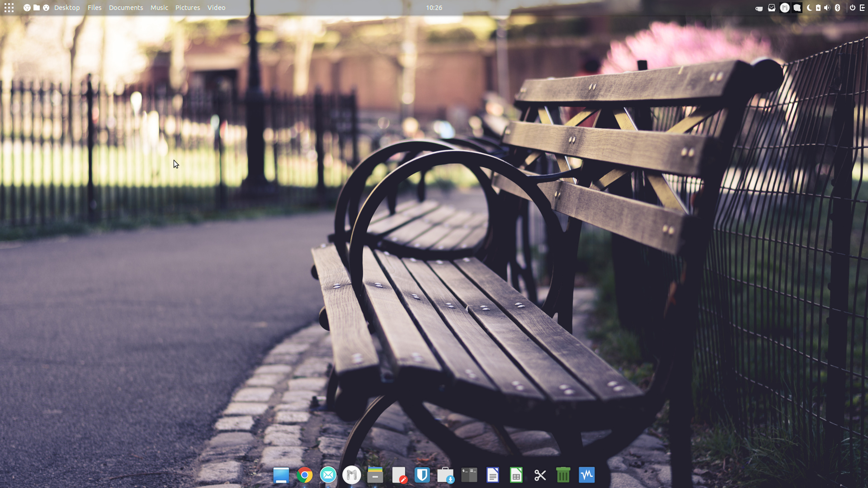
Task: Launch the text editor with red pencil
Action: tap(399, 475)
